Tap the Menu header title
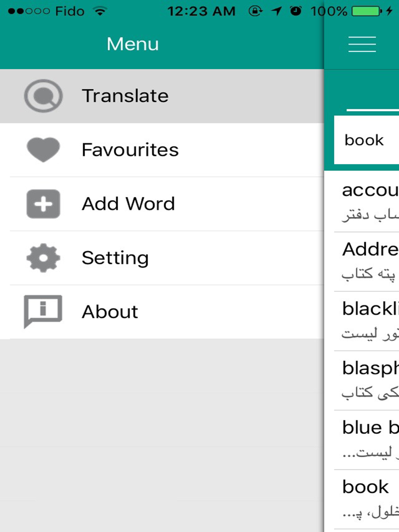The width and height of the screenshot is (399, 532). click(x=132, y=44)
